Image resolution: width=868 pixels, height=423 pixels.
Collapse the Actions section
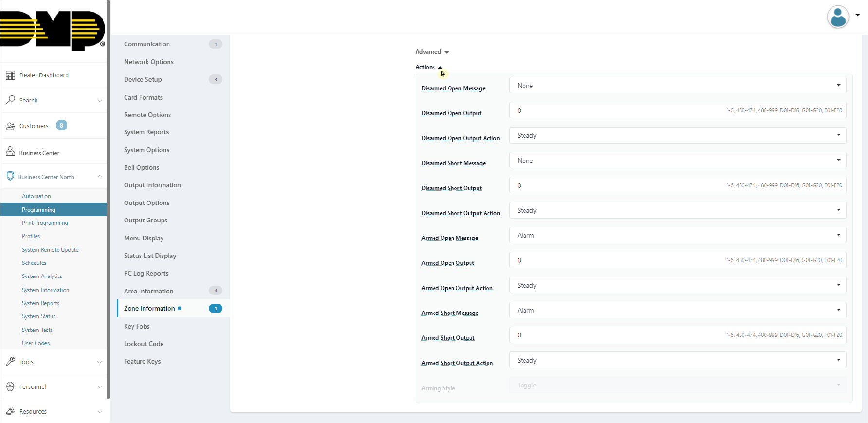point(429,67)
